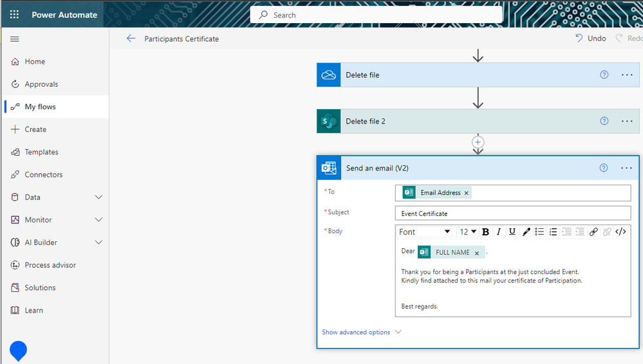Collapse the Send an email (V2) header
Image resolution: width=643 pixels, height=364 pixels.
478,168
